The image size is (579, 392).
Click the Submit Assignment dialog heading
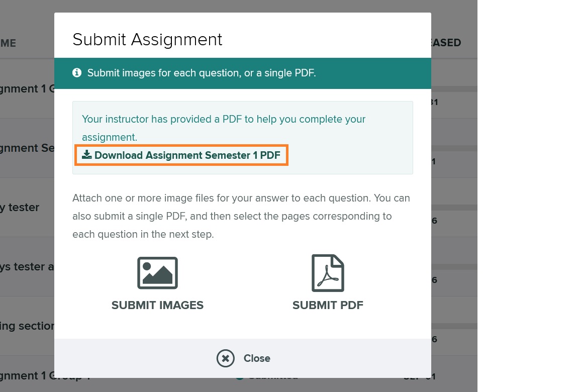[147, 40]
